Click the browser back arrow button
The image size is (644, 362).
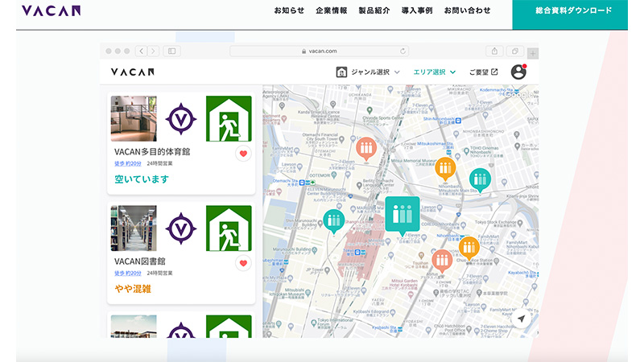[142, 51]
